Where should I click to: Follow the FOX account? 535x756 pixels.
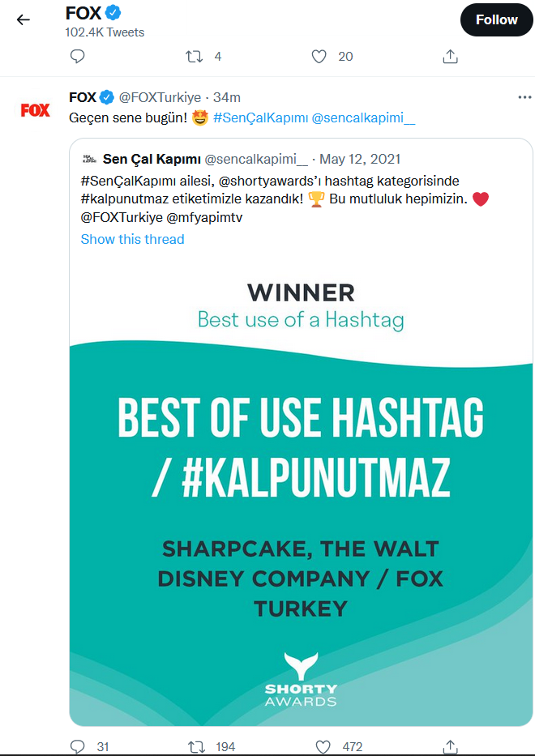pos(496,20)
